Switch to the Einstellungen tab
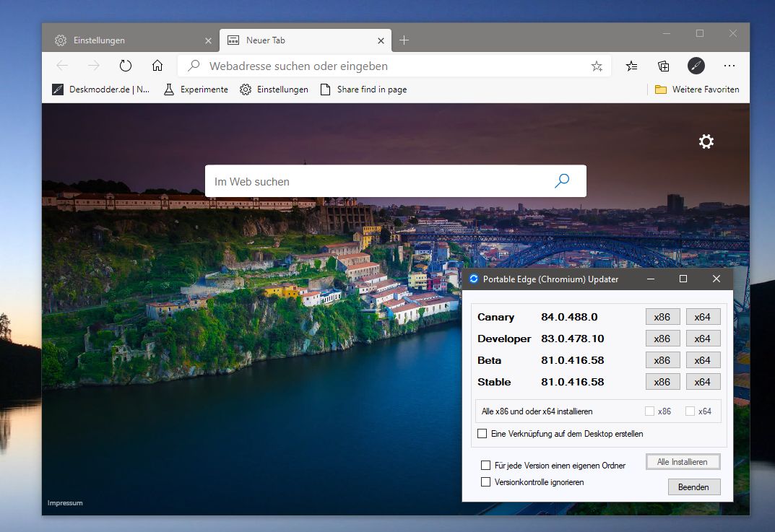The image size is (775, 532). coord(131,40)
